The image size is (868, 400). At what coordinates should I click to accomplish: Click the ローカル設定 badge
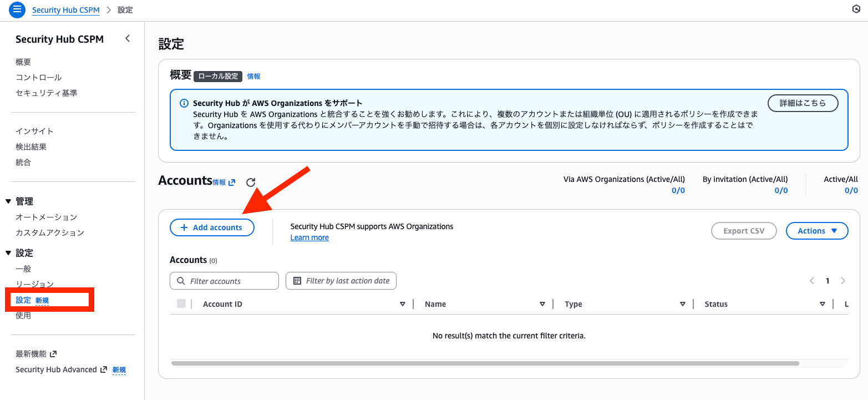[x=219, y=77]
